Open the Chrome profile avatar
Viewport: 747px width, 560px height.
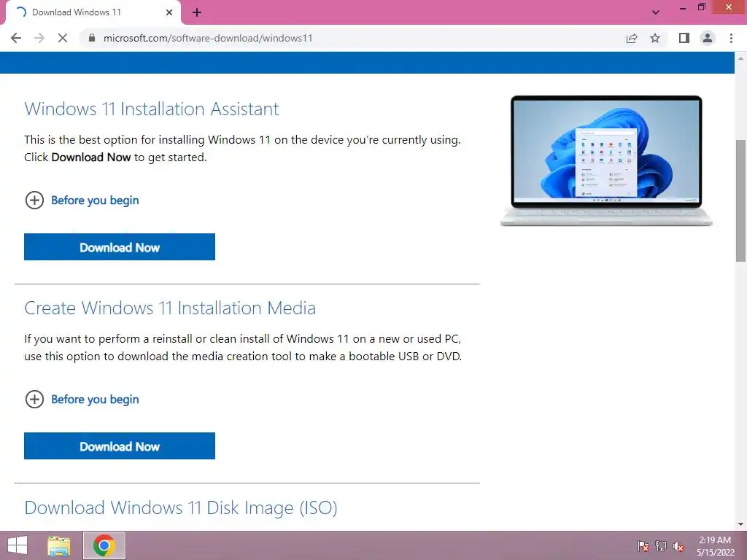(708, 38)
